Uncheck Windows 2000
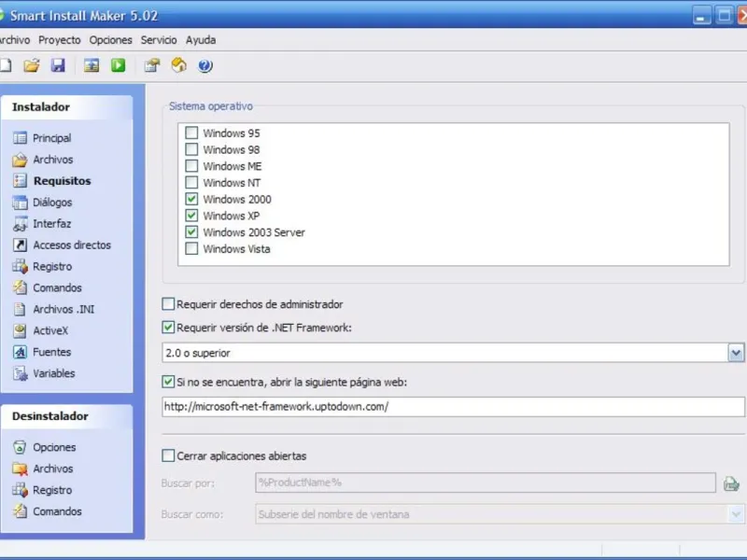This screenshot has width=747, height=560. coord(191,199)
